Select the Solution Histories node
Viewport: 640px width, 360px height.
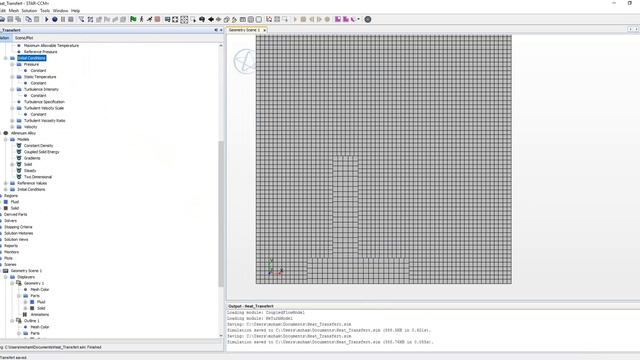(19, 233)
